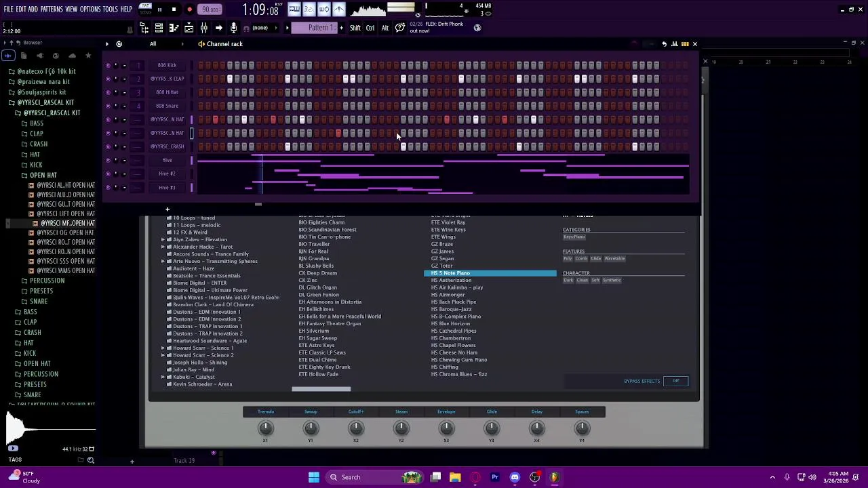Click the Pause playback button
Image resolution: width=868 pixels, height=488 pixels.
159,9
